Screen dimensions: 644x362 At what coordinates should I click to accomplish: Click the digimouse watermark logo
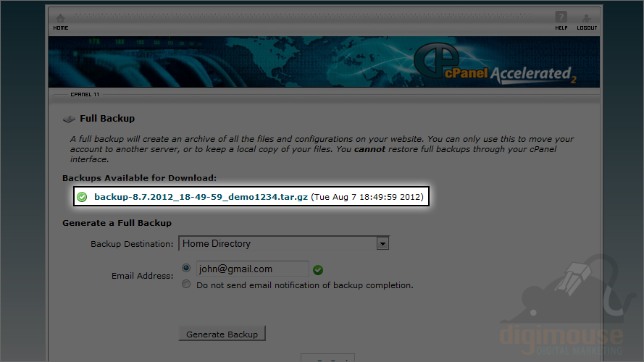(563, 306)
